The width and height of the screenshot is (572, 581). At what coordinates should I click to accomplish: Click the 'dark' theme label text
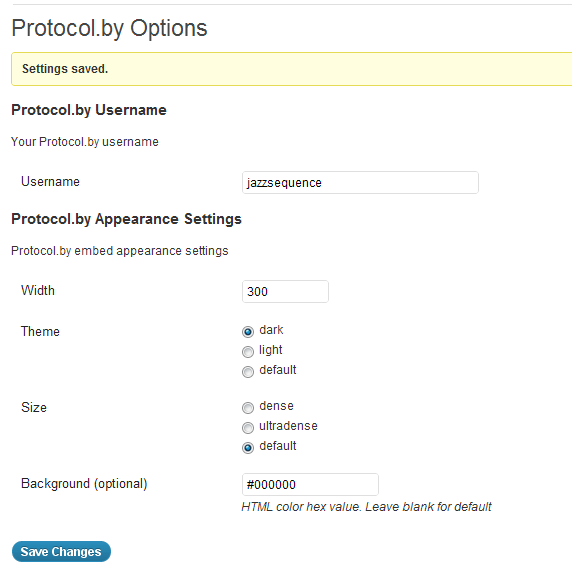[x=271, y=330]
